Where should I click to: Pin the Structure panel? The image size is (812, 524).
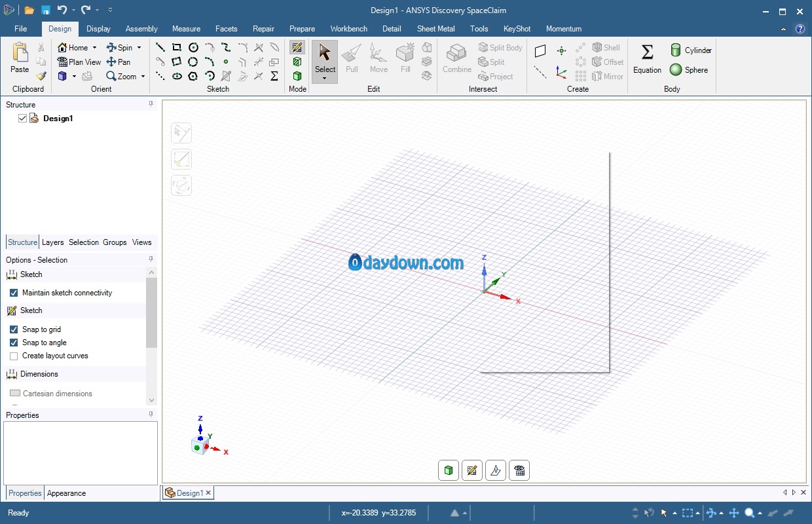tap(151, 104)
